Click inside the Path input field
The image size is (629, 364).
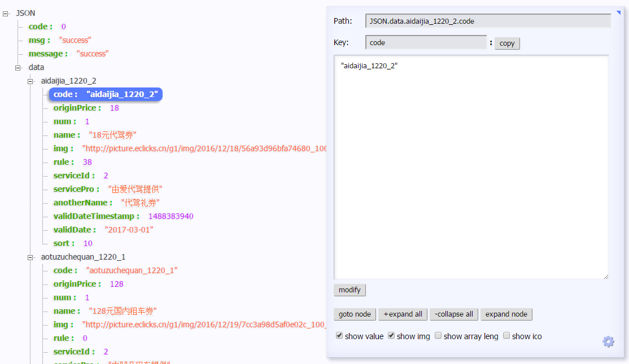[488, 21]
